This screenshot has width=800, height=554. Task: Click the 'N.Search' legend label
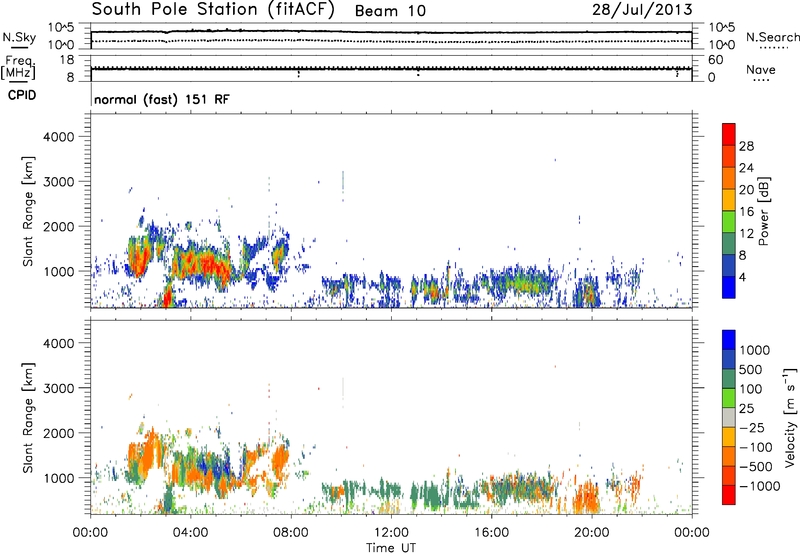pyautogui.click(x=772, y=37)
